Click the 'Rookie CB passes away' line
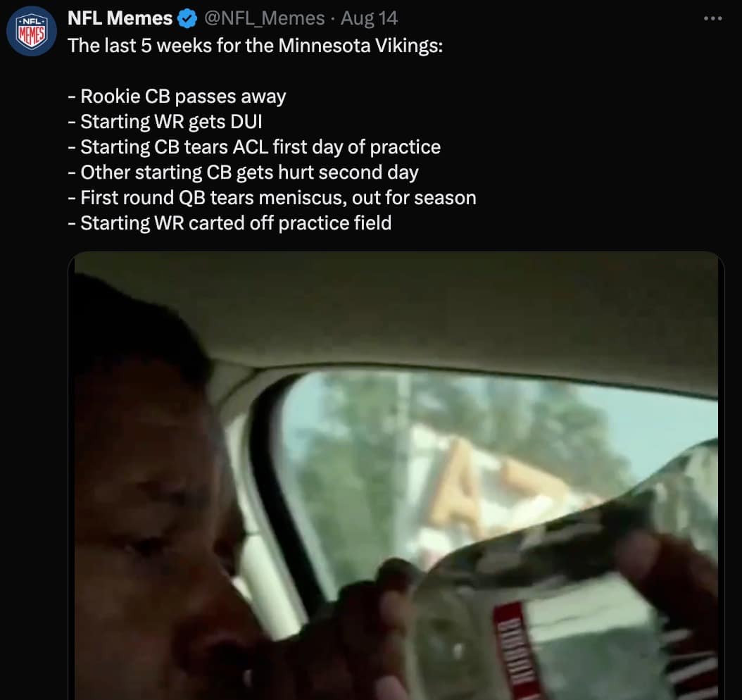Image resolution: width=742 pixels, height=700 pixels. 177,96
